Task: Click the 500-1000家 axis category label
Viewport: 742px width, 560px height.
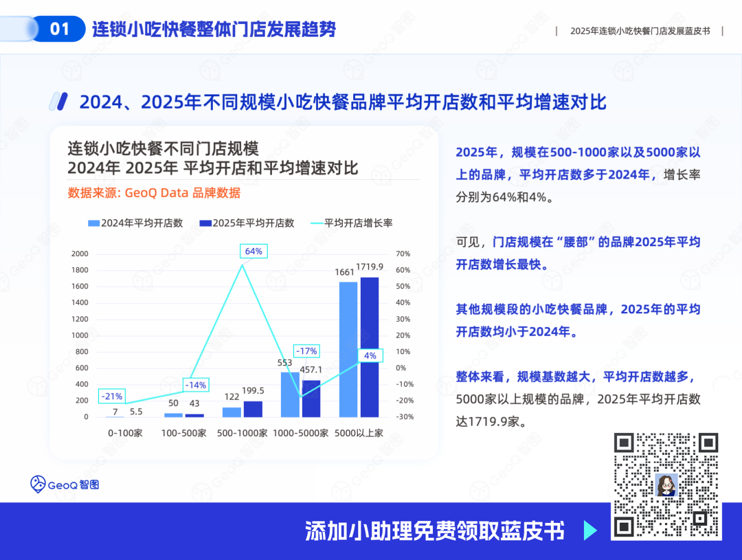Action: click(x=242, y=433)
